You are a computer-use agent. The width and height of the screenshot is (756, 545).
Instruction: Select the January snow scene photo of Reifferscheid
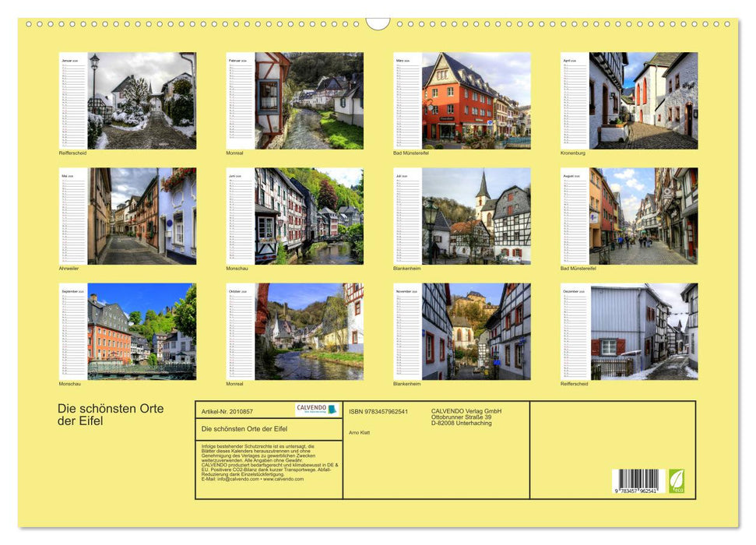click(142, 98)
